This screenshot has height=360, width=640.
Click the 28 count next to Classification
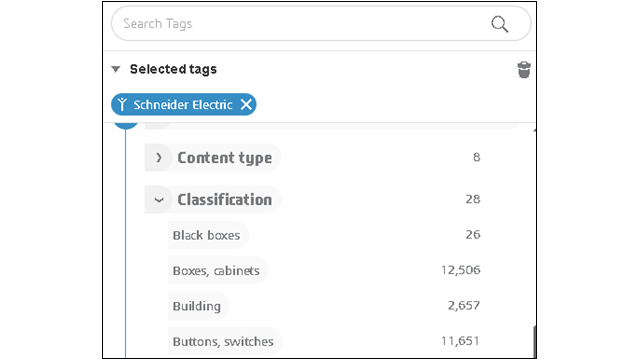tap(473, 199)
